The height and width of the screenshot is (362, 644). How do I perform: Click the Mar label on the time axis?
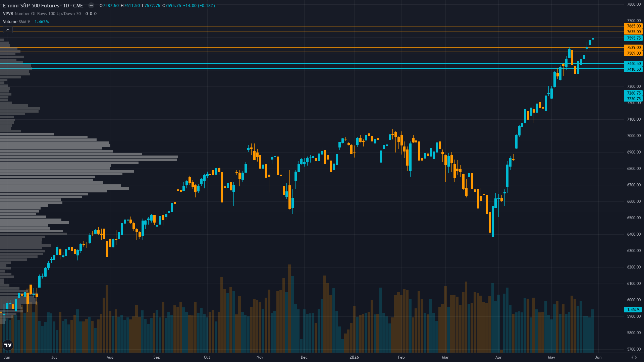pos(445,357)
